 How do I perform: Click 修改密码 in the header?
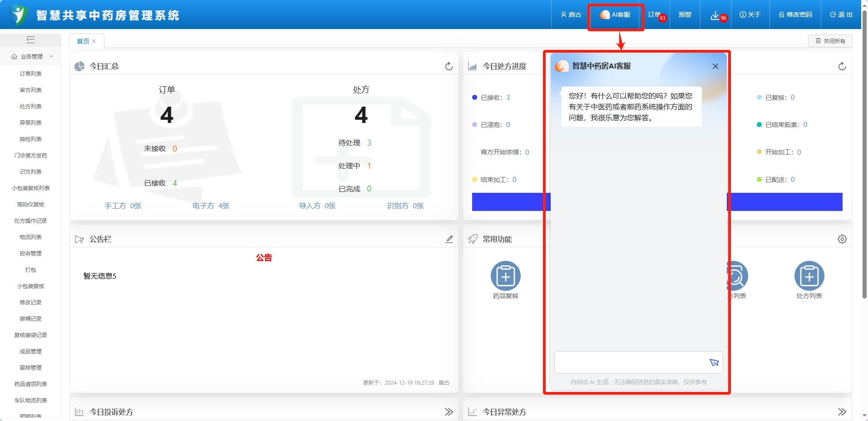795,15
